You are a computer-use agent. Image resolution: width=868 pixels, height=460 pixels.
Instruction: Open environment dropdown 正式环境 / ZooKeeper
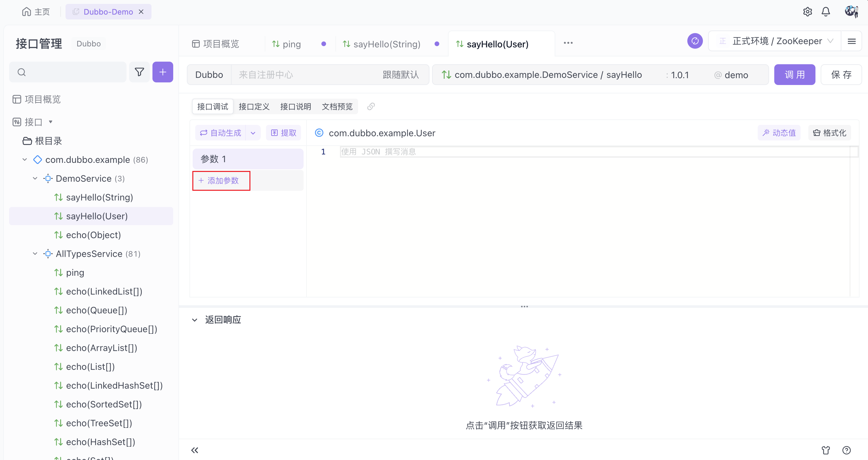[x=775, y=41]
